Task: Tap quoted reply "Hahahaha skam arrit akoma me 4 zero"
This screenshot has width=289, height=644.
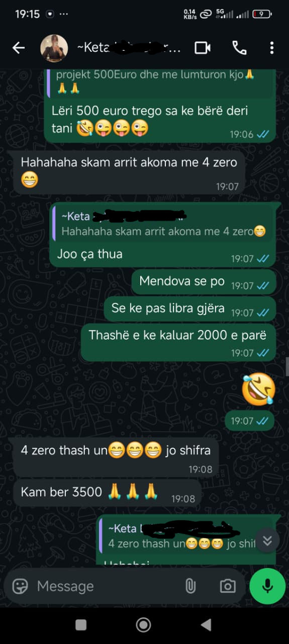Action: click(x=163, y=224)
